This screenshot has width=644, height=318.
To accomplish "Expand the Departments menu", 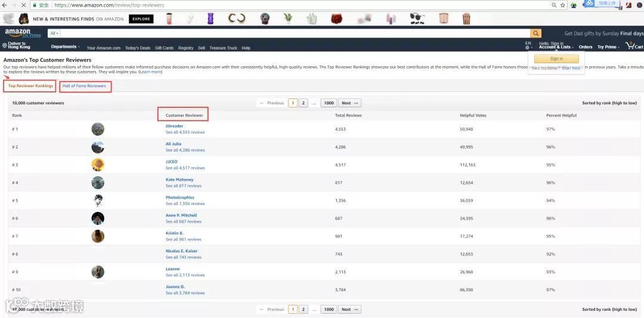I will click(66, 47).
